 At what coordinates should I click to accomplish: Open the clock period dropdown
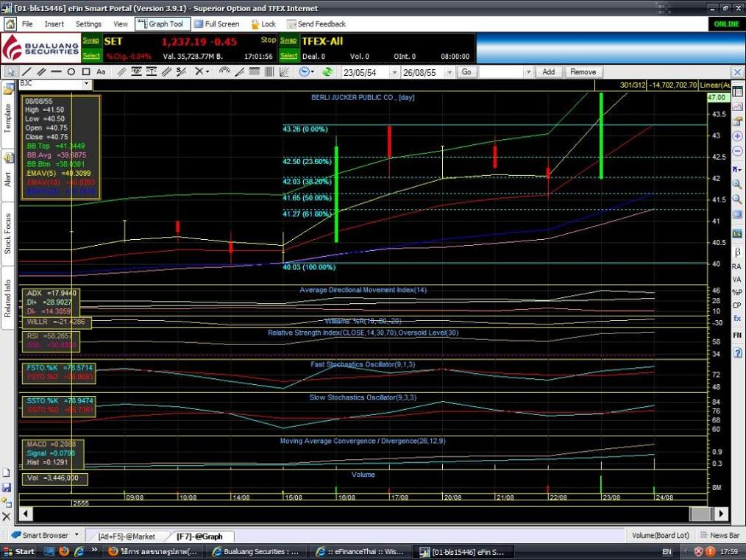[313, 72]
